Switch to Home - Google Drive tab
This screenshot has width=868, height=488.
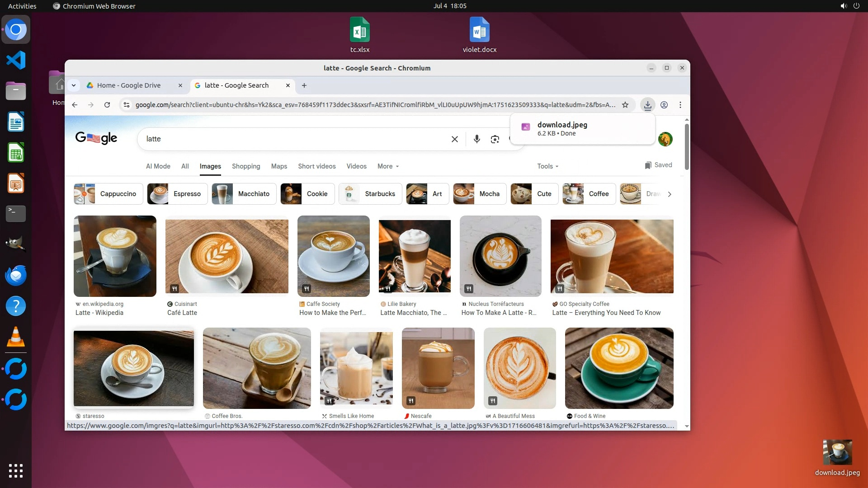pyautogui.click(x=129, y=85)
